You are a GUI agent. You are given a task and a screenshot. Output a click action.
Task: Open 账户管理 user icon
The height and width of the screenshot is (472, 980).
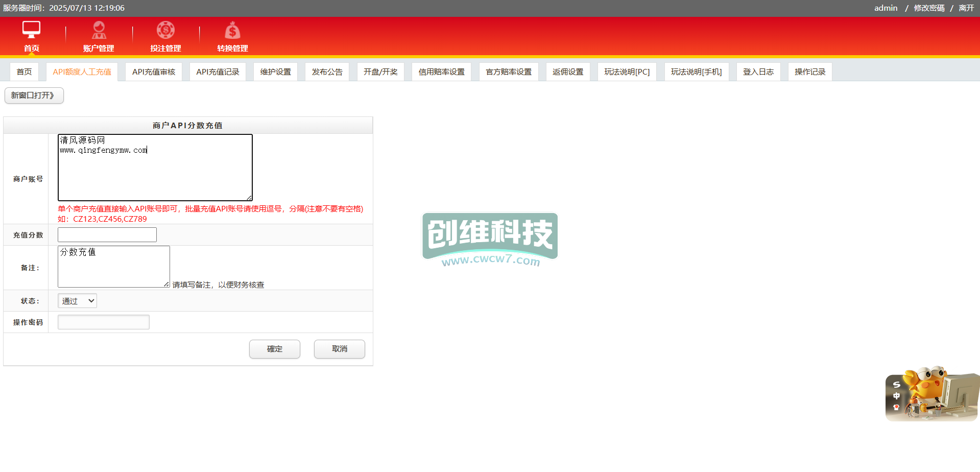99,30
